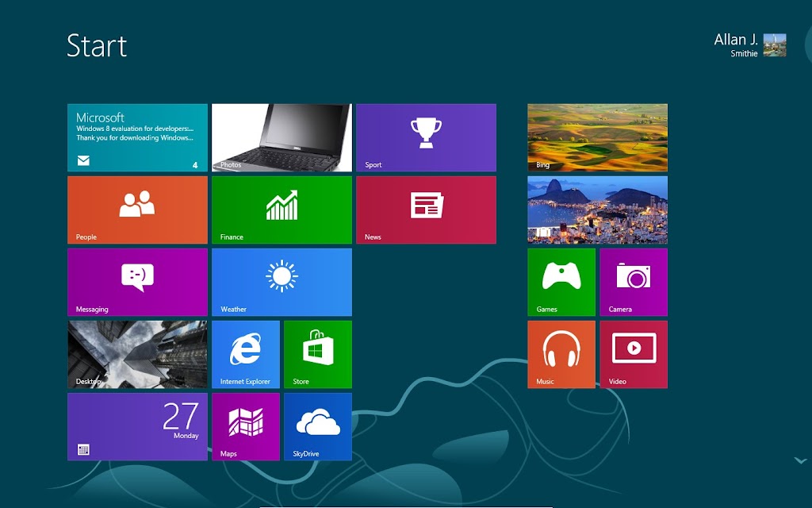812x508 pixels.
Task: Click the down chevron at bottom right
Action: coord(801,460)
